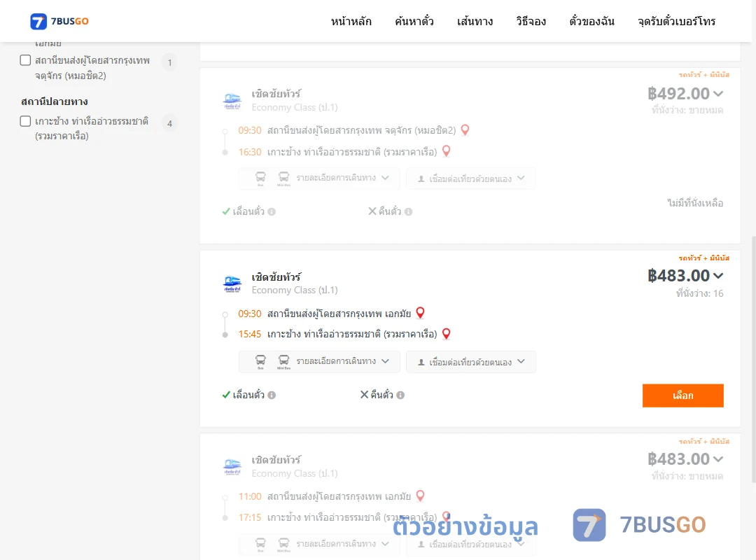The height and width of the screenshot is (560, 756).
Task: Click the page vertical scrollbar
Action: (754, 359)
